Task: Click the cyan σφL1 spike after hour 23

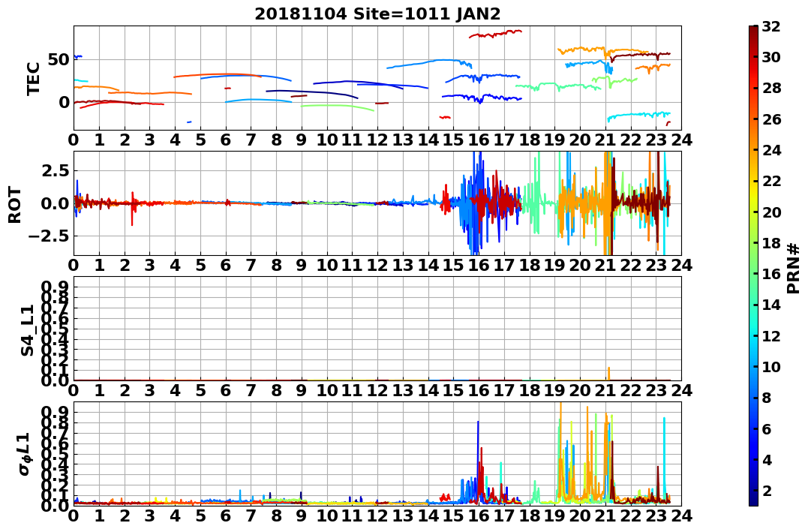Action: click(x=664, y=458)
